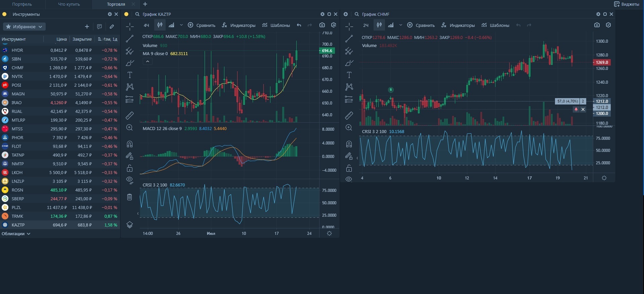The height and width of the screenshot is (294, 644).
Task: Open KAZTP chart settings gear
Action: (x=323, y=14)
